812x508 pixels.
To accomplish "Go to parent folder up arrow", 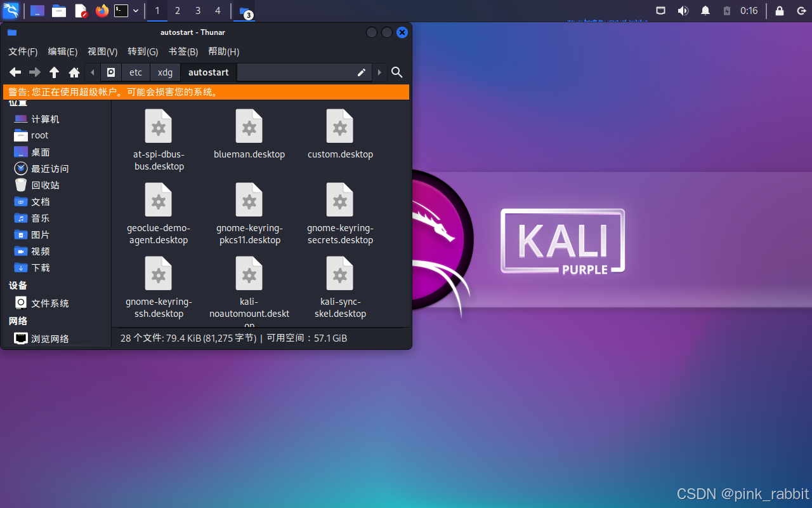I will tap(55, 72).
